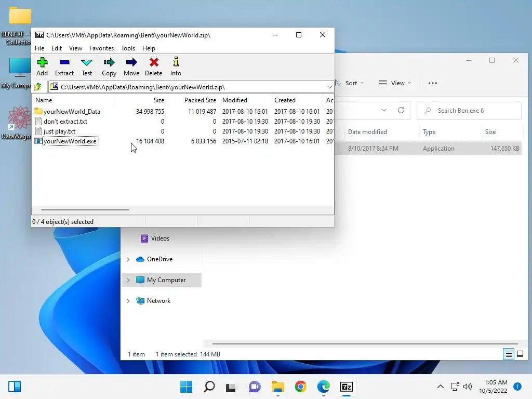The width and height of the screenshot is (532, 399).
Task: Sort 7-Zip list by Packed Size
Action: [193, 100]
